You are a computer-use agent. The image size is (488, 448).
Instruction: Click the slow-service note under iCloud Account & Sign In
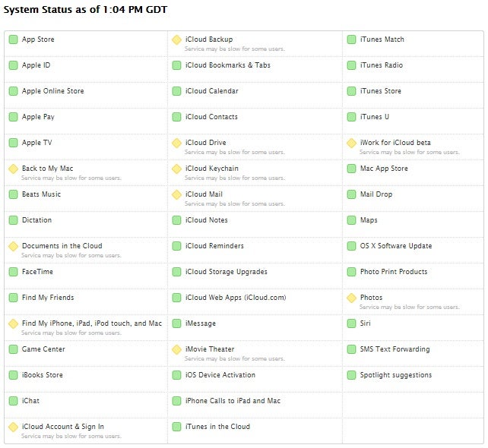tap(71, 436)
